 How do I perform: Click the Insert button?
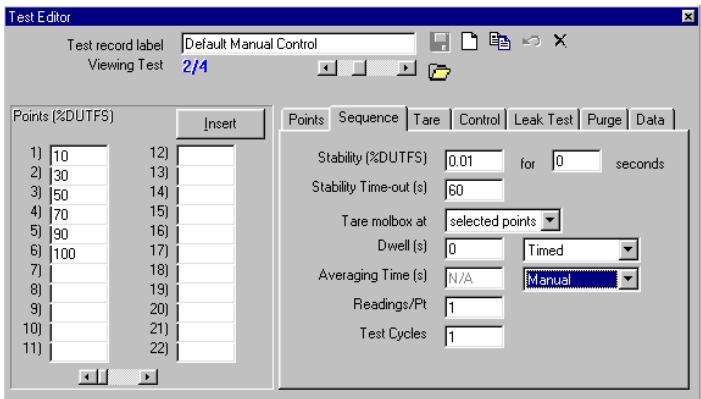pyautogui.click(x=220, y=123)
